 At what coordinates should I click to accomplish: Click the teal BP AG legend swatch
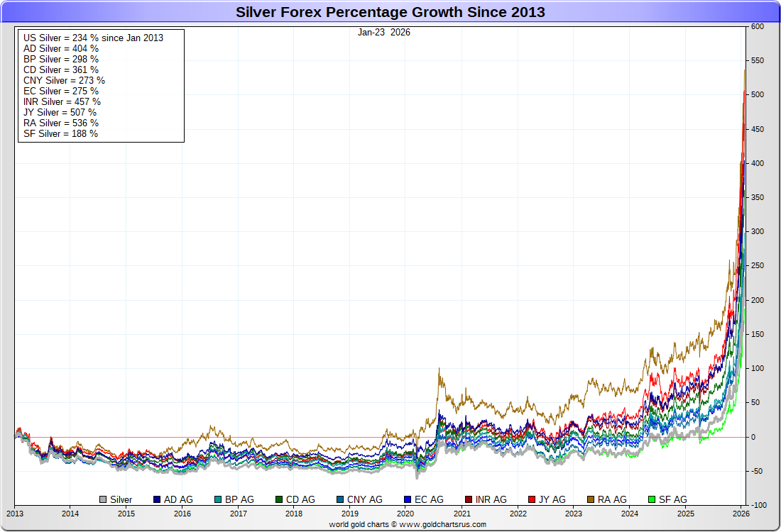coord(217,500)
